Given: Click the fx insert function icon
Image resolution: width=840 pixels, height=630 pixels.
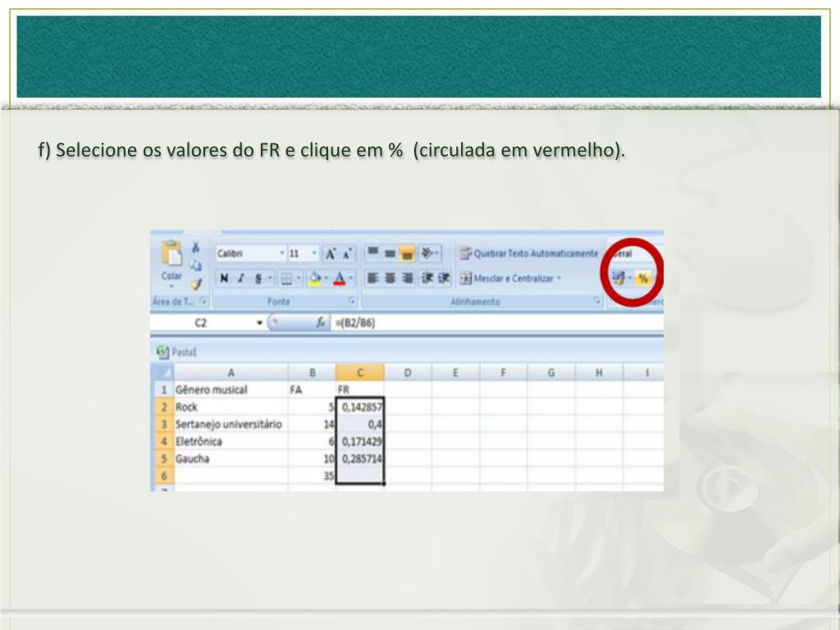Looking at the screenshot, I should click(x=321, y=322).
